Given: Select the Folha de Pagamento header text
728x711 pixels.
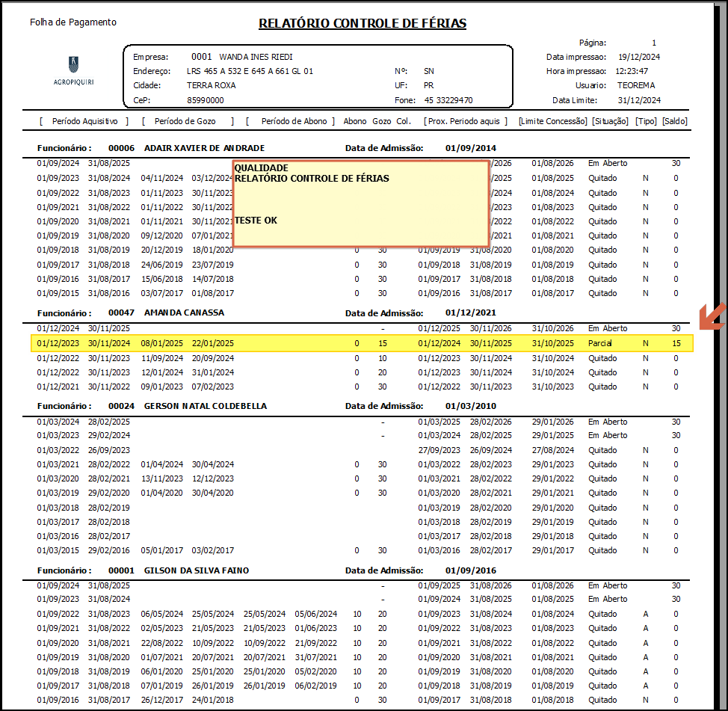Looking at the screenshot, I should [x=73, y=22].
